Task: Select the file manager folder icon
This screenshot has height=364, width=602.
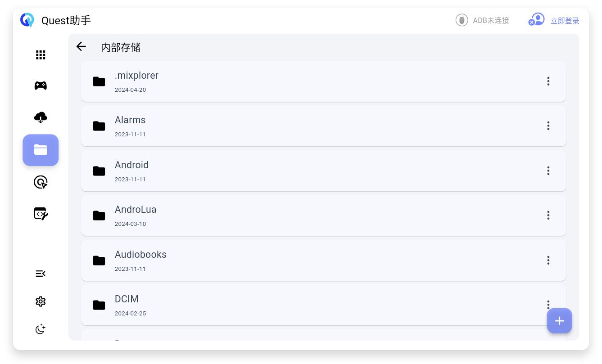Action: pyautogui.click(x=41, y=150)
